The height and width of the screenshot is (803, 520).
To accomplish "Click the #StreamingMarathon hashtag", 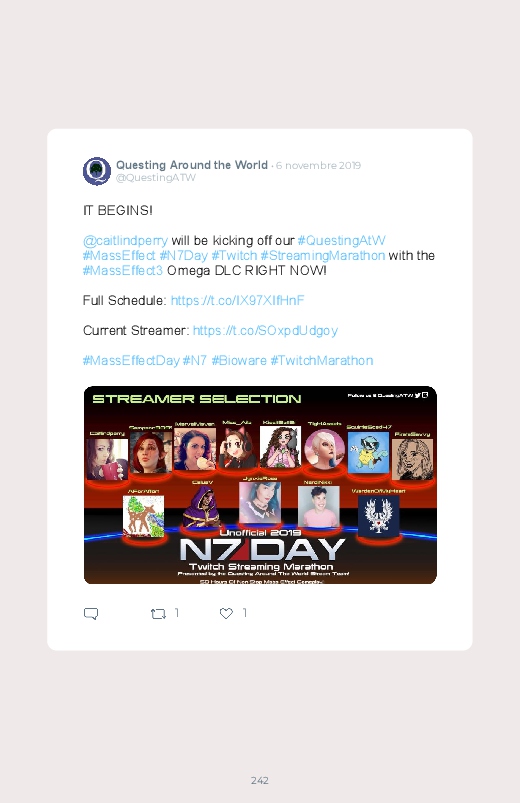I will coord(322,256).
